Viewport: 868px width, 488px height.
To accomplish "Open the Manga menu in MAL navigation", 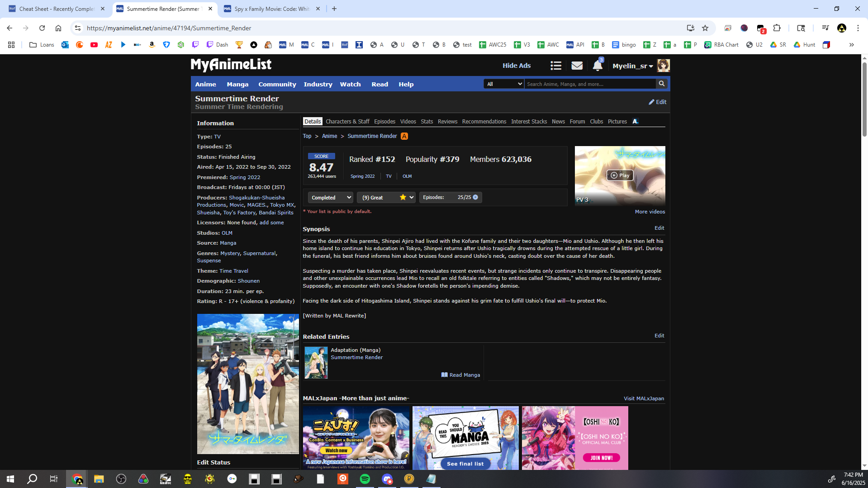I will [x=237, y=84].
